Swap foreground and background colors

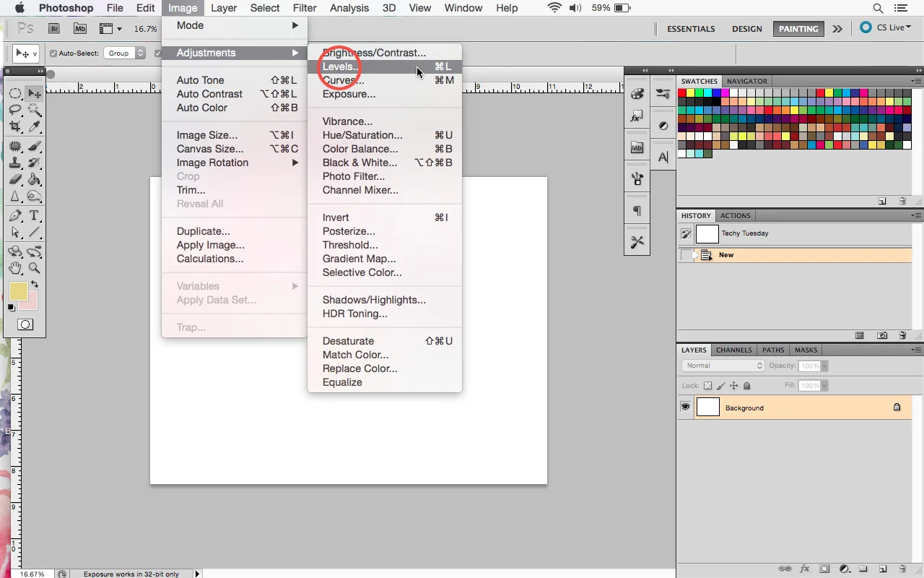34,285
